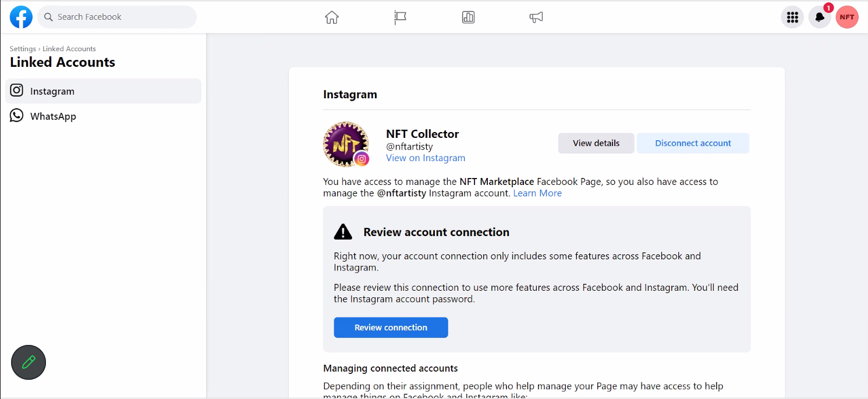Click the Linked Accounts breadcrumb
868x399 pixels.
coord(69,49)
